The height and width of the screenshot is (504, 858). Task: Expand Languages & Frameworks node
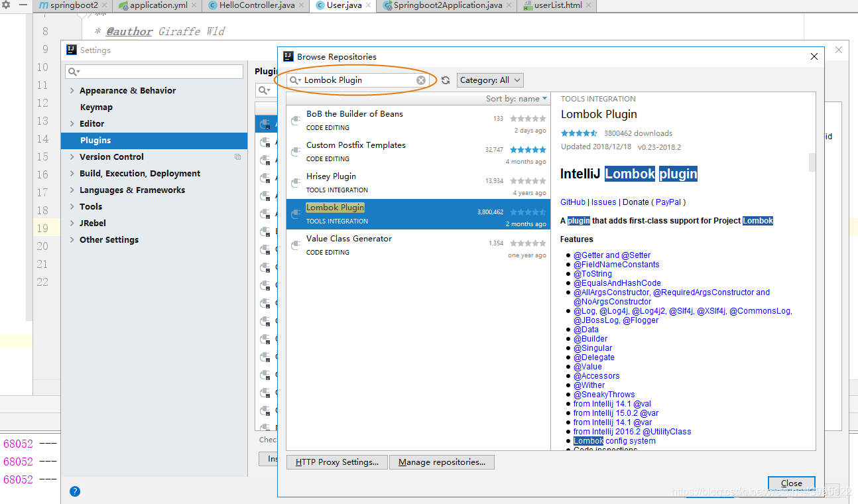[x=72, y=190]
